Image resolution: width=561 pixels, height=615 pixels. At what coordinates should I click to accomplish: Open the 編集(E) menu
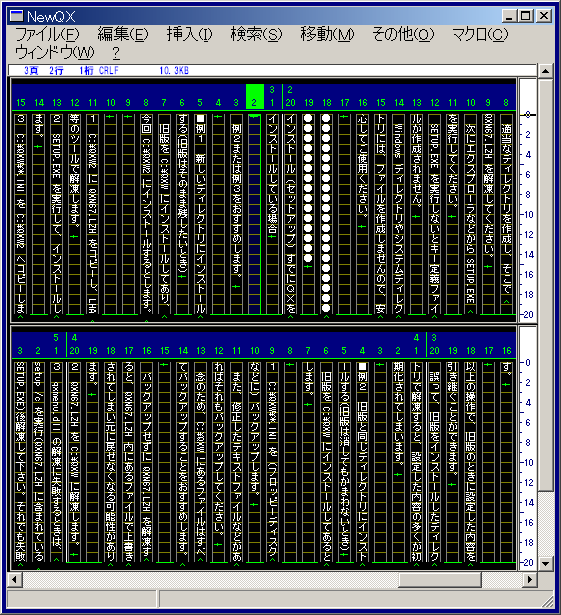(x=123, y=35)
